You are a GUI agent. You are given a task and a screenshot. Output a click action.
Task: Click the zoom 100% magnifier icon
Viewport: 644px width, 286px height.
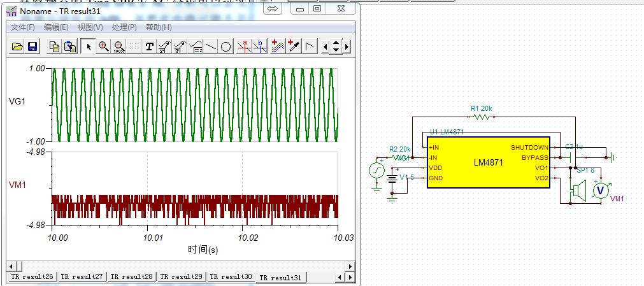(119, 47)
